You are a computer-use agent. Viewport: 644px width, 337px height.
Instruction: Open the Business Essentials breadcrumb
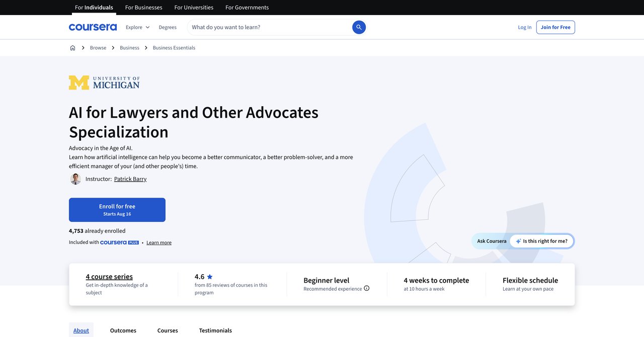coord(174,48)
